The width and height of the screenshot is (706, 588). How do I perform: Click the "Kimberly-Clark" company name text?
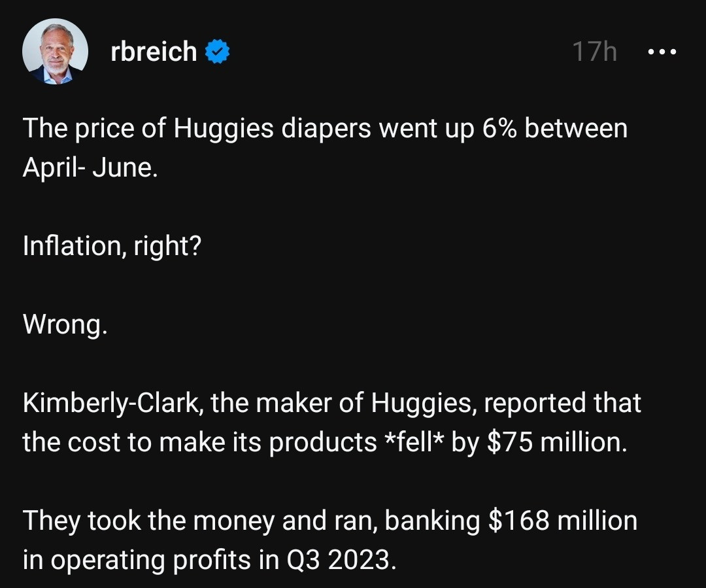[107, 403]
